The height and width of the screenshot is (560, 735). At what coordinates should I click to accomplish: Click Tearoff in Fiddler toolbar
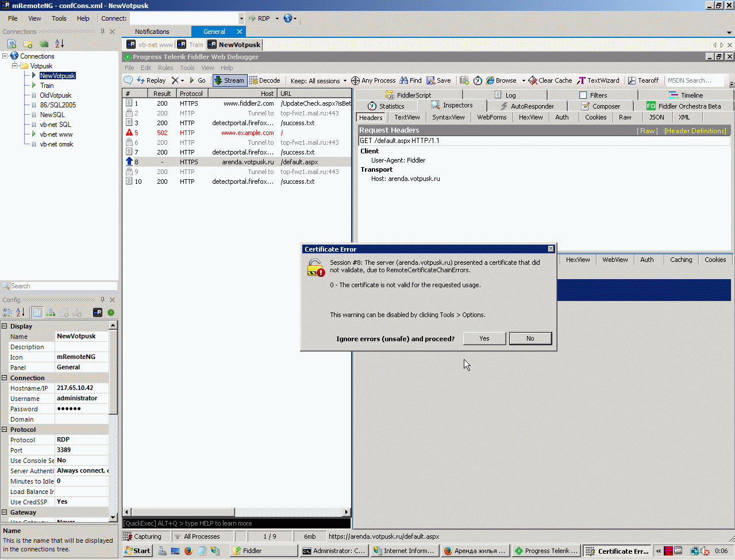pos(643,80)
